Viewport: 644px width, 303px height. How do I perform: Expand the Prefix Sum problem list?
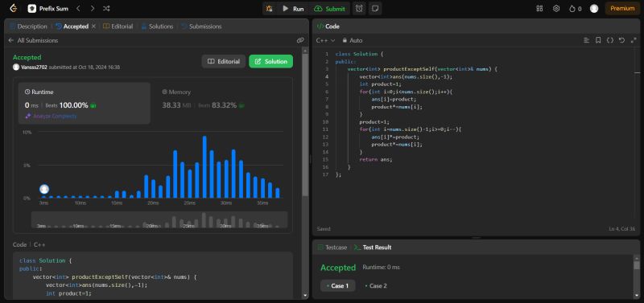point(48,8)
